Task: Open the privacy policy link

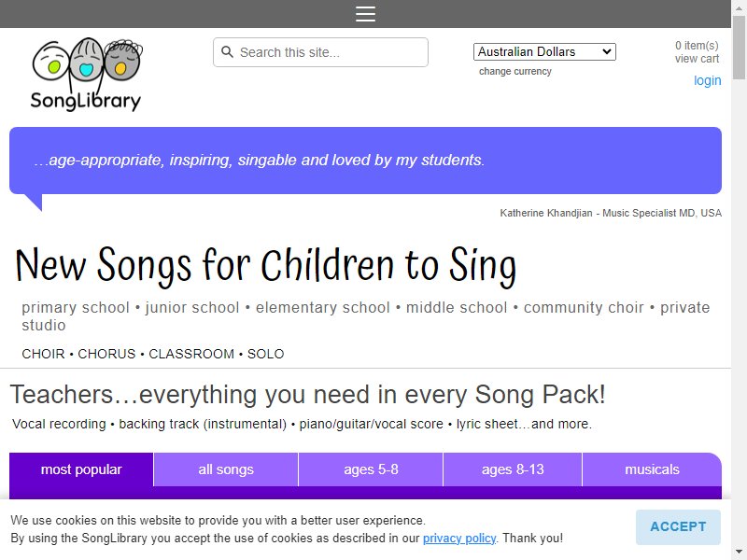Action: tap(459, 539)
